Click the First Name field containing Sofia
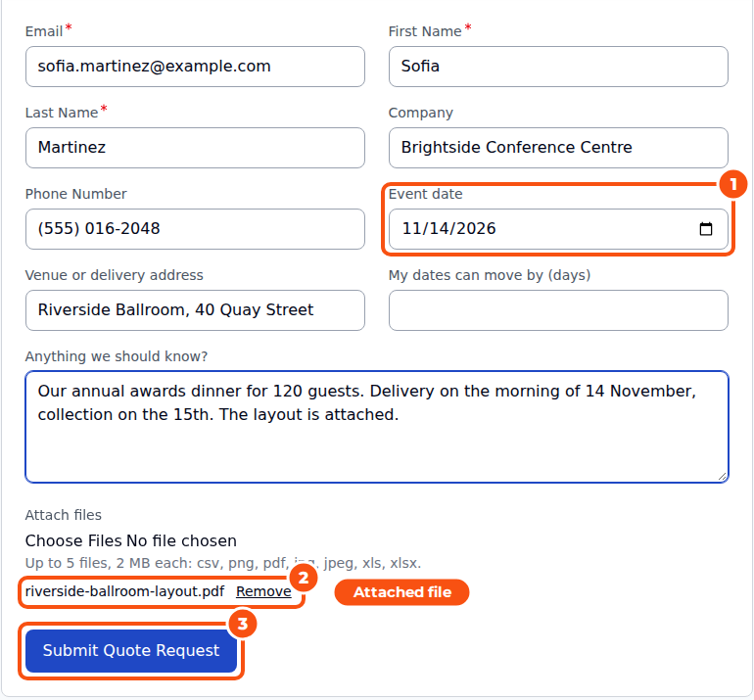The image size is (754, 700). [x=558, y=67]
